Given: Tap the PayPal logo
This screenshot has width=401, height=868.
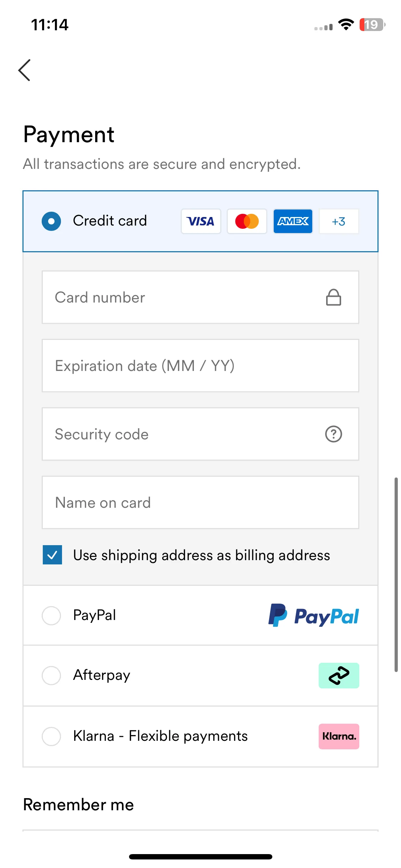Looking at the screenshot, I should [313, 615].
